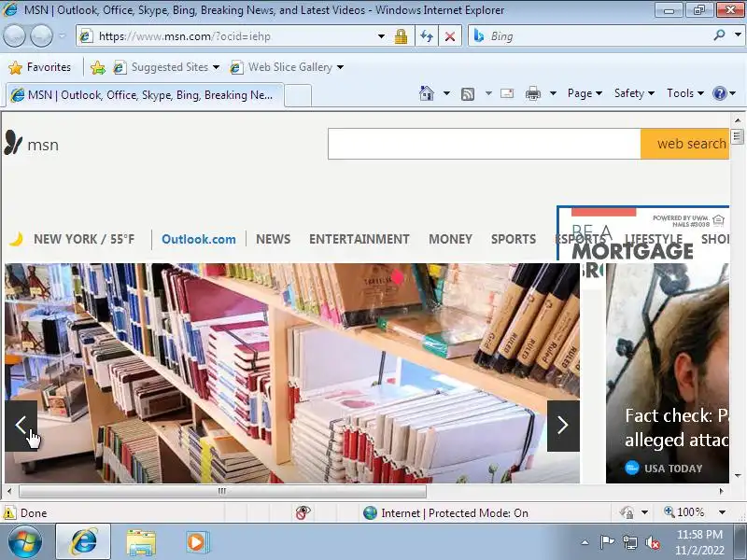Screen dimensions: 747x560
Task: Open the SPORTS section
Action: pos(514,239)
